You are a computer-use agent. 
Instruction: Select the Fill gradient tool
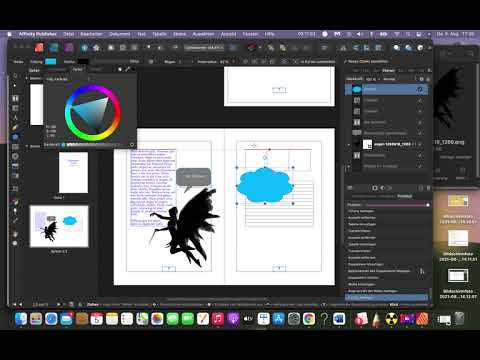click(x=15, y=201)
